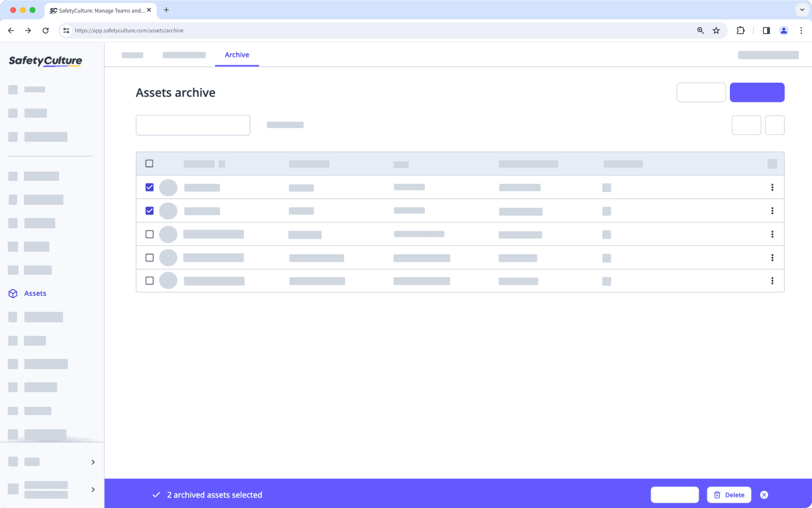Image resolution: width=812 pixels, height=508 pixels.
Task: Bookmark the page with the star icon
Action: (x=716, y=30)
